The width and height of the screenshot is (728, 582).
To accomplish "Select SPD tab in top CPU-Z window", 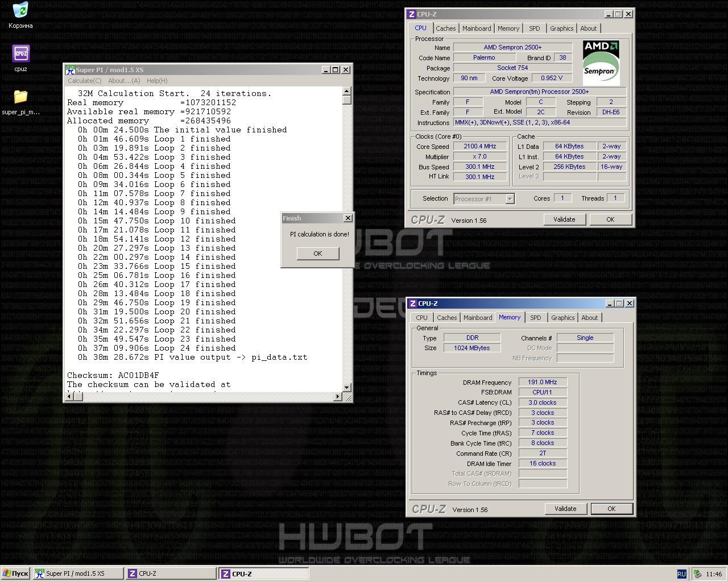I will 535,28.
